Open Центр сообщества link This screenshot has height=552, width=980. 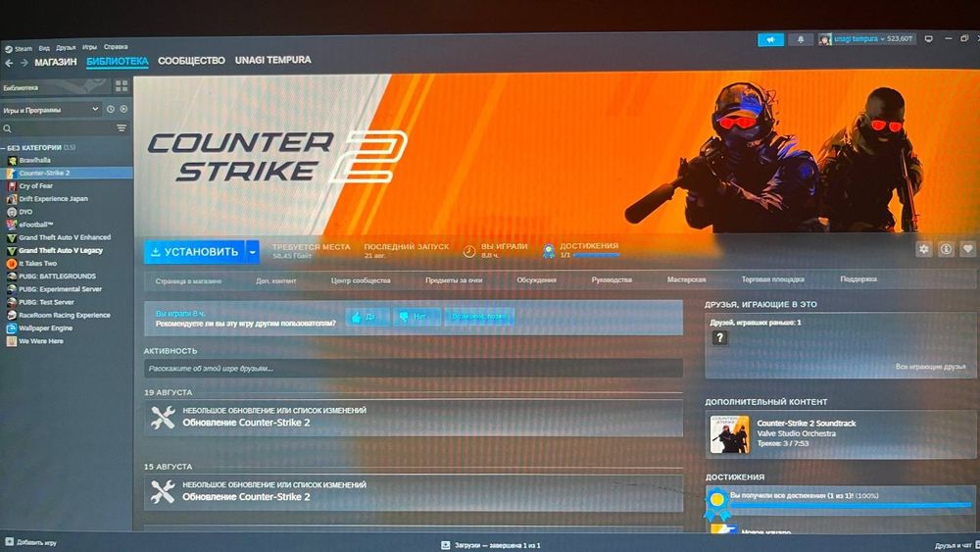pyautogui.click(x=361, y=280)
